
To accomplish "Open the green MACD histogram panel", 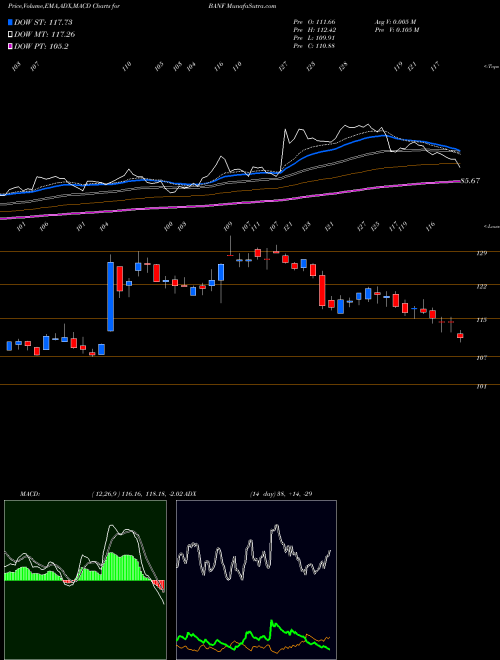I will 85,580.
